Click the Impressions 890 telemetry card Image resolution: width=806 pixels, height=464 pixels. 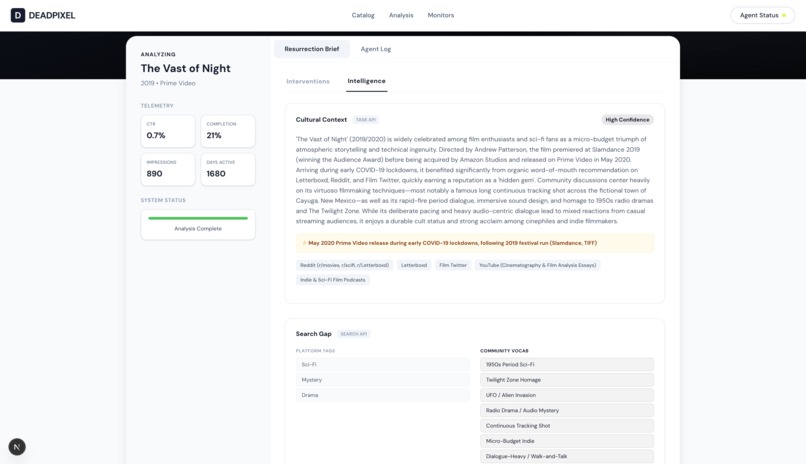tap(168, 169)
